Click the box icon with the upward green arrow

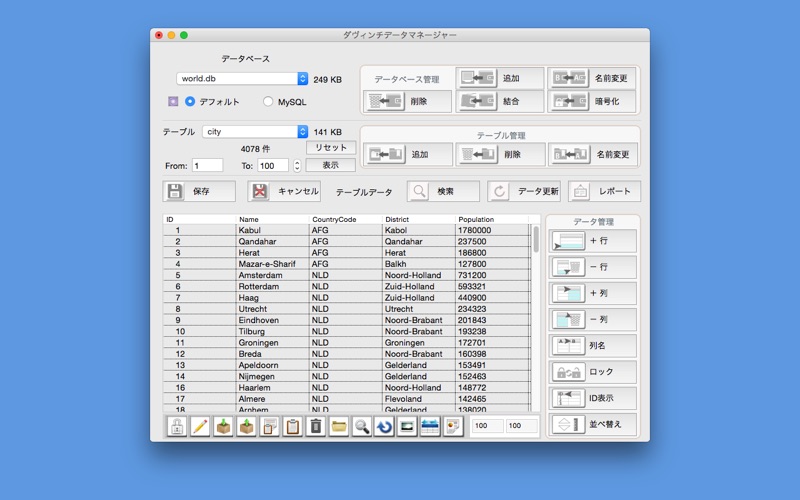point(246,426)
